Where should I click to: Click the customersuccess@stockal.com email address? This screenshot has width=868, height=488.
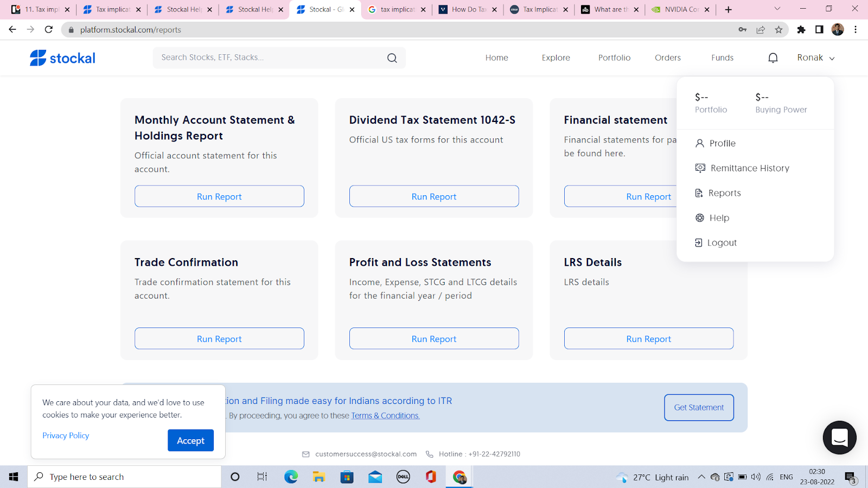pyautogui.click(x=366, y=454)
